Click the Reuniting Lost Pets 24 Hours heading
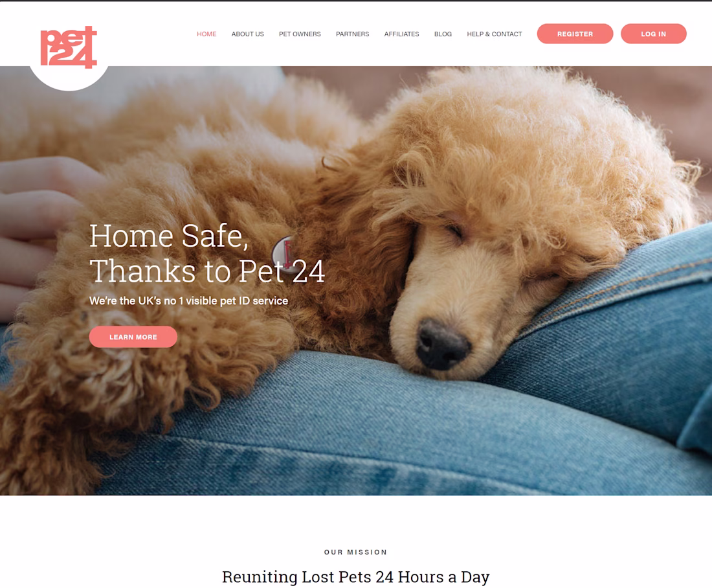The height and width of the screenshot is (588, 712). pyautogui.click(x=355, y=576)
